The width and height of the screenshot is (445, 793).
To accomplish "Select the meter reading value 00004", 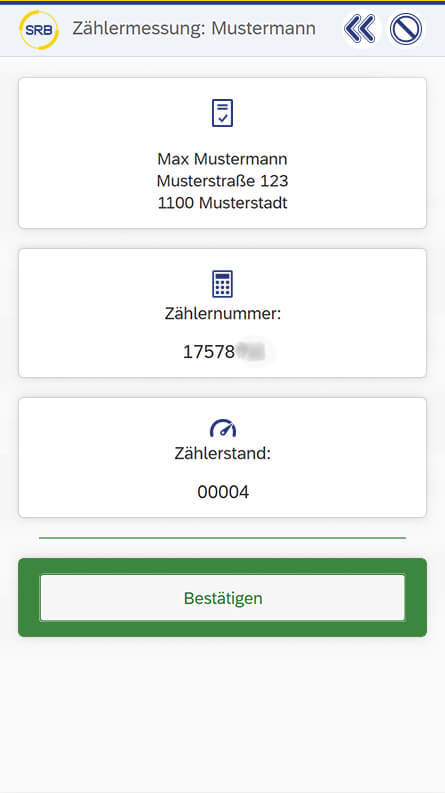I will 223,492.
